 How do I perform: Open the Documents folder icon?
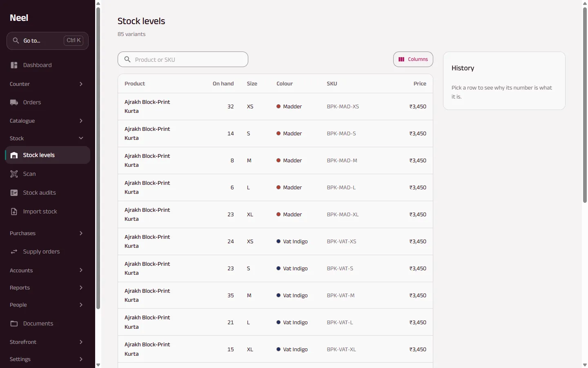click(x=14, y=323)
